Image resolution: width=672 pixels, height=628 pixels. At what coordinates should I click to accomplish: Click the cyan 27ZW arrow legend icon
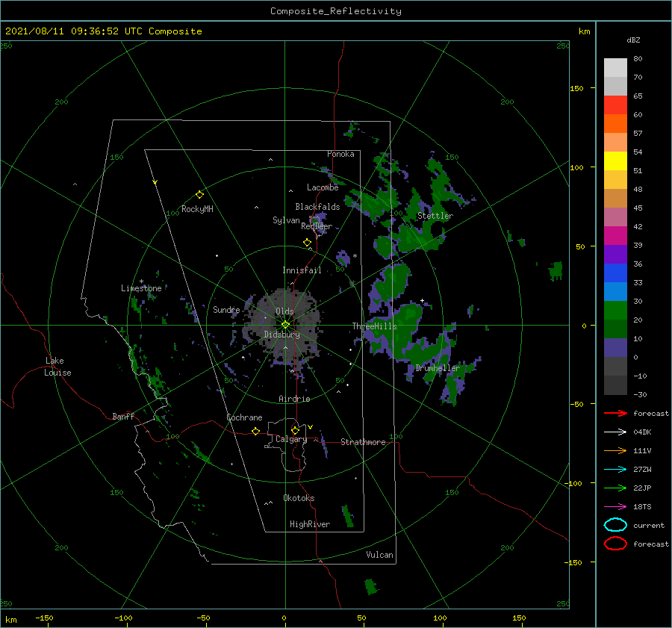[x=615, y=470]
